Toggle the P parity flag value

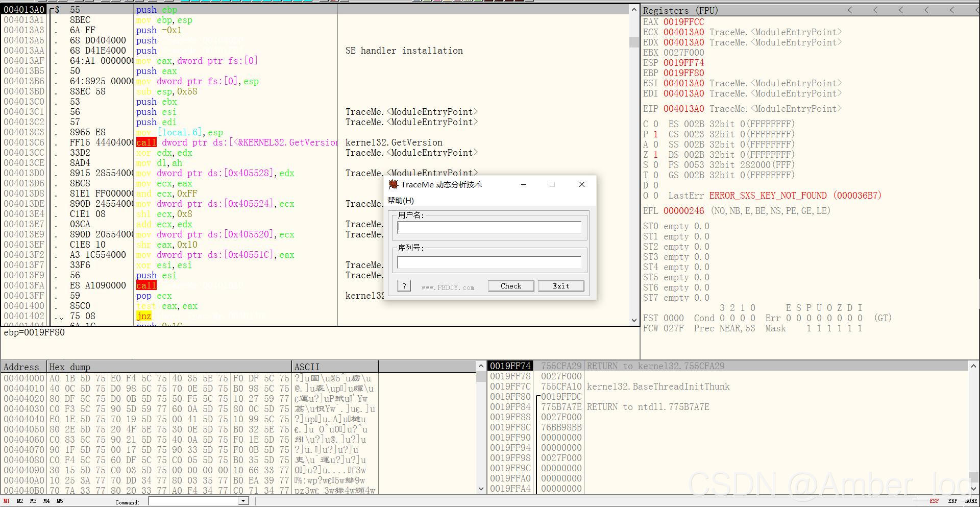[656, 134]
